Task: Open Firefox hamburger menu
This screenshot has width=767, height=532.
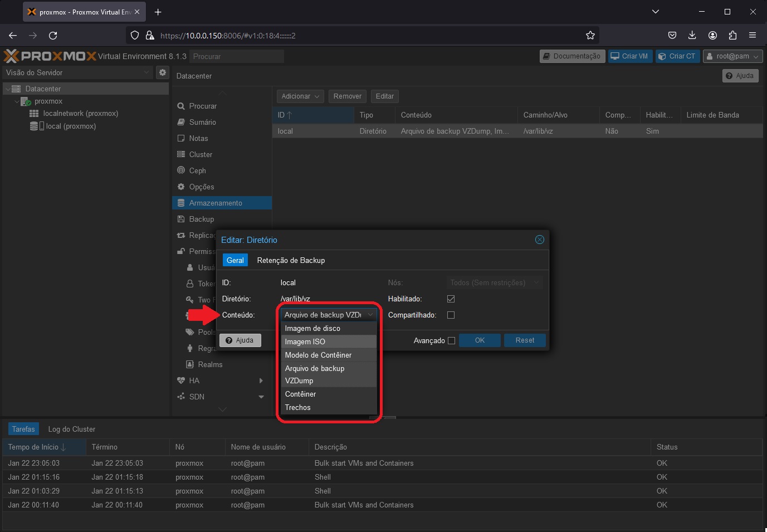Action: [753, 35]
